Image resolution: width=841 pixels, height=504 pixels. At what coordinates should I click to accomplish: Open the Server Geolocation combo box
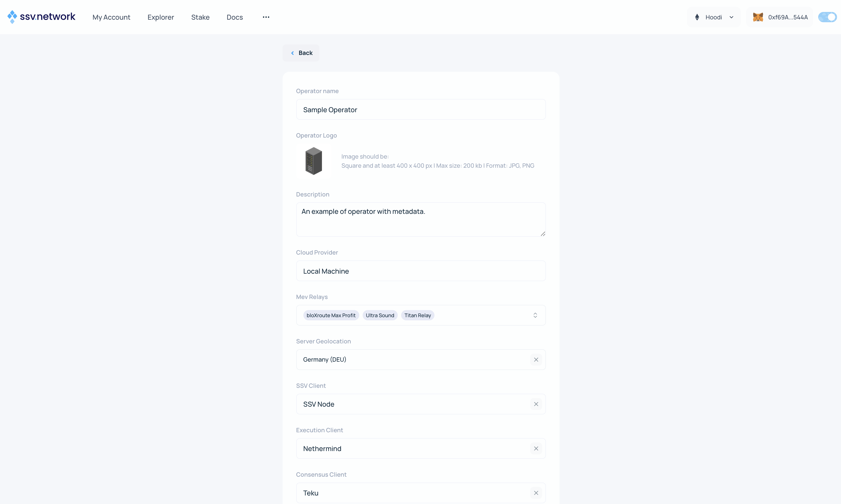[411, 360]
